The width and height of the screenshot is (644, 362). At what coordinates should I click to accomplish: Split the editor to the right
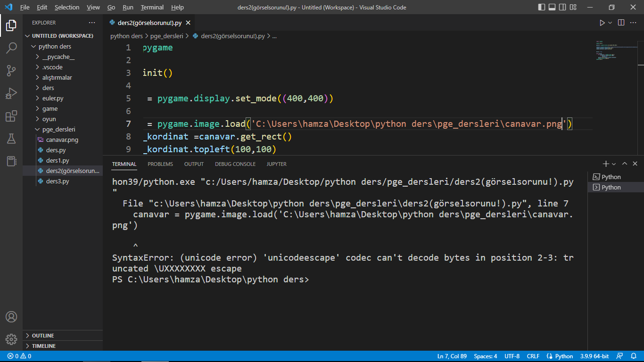621,23
